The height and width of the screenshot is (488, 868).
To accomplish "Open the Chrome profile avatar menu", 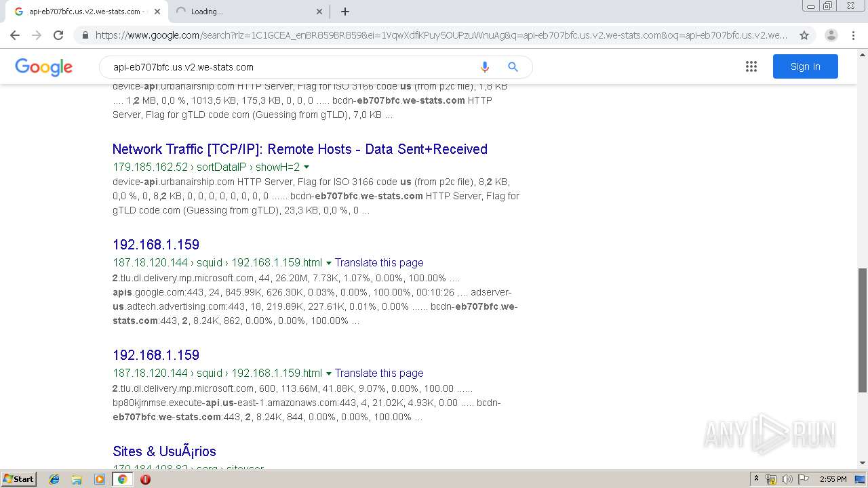I will [x=831, y=35].
